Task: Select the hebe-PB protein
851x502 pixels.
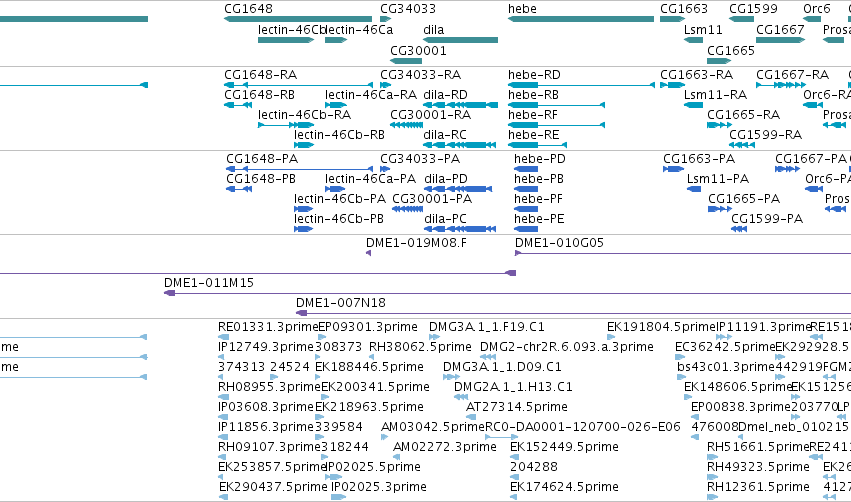Action: click(x=526, y=189)
